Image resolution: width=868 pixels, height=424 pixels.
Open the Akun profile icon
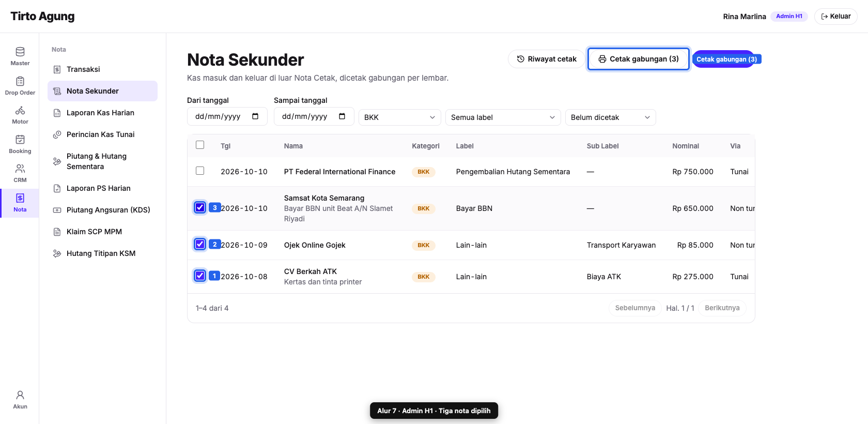pos(20,395)
